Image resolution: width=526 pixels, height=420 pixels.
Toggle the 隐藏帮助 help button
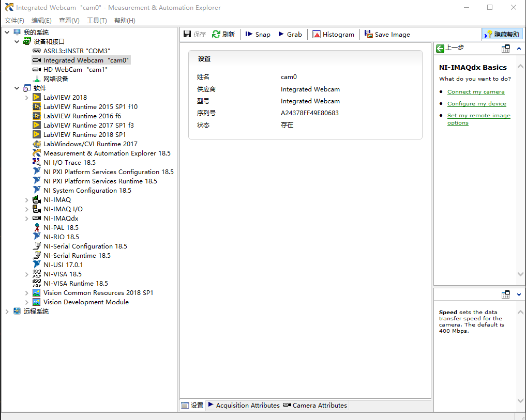tap(502, 34)
